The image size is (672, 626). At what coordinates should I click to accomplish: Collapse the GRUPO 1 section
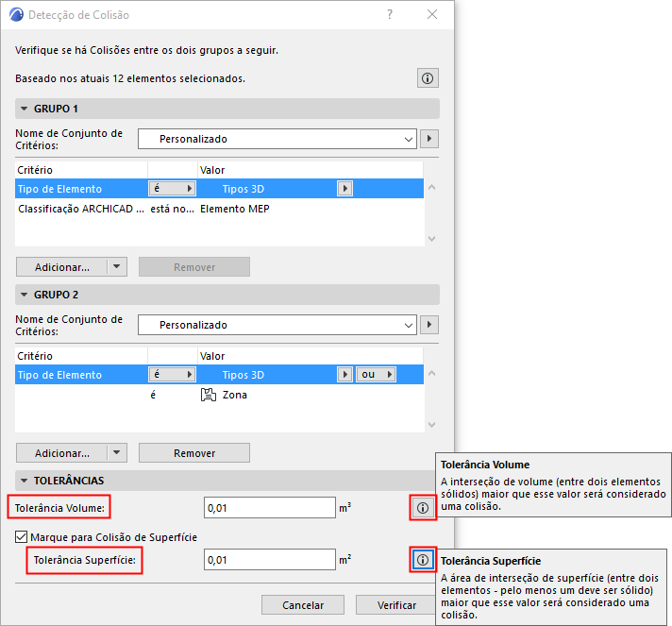(24, 109)
